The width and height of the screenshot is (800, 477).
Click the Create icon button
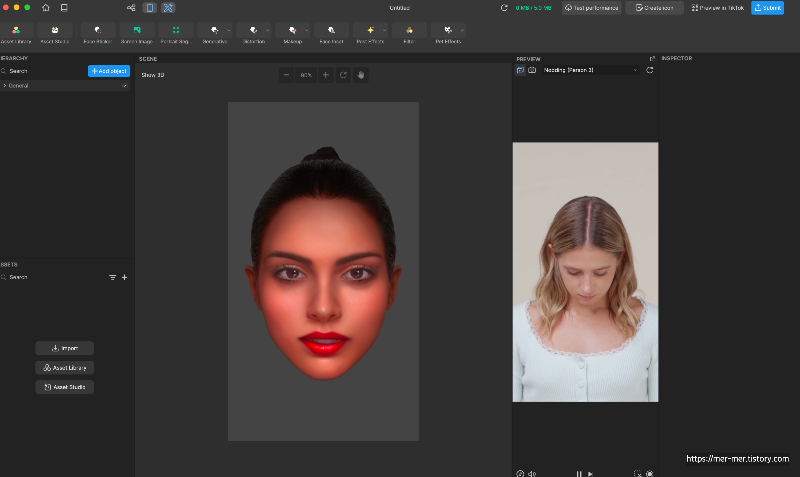[x=654, y=8]
